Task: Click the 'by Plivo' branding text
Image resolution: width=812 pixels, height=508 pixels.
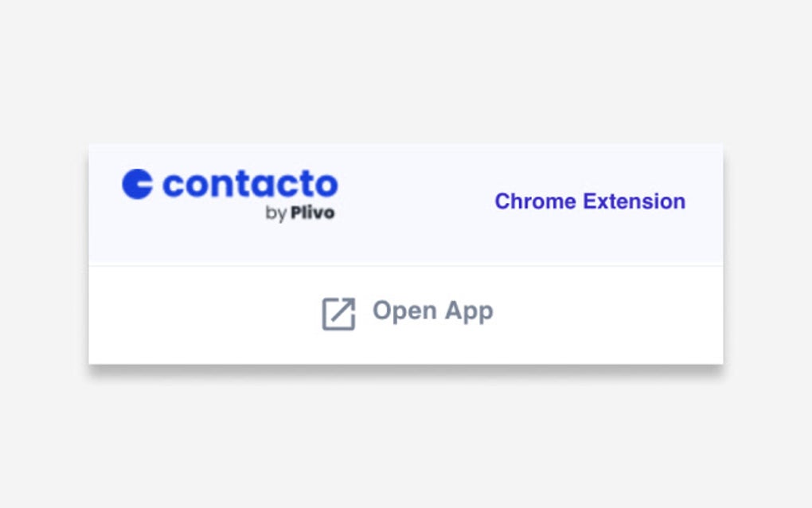Action: click(301, 213)
